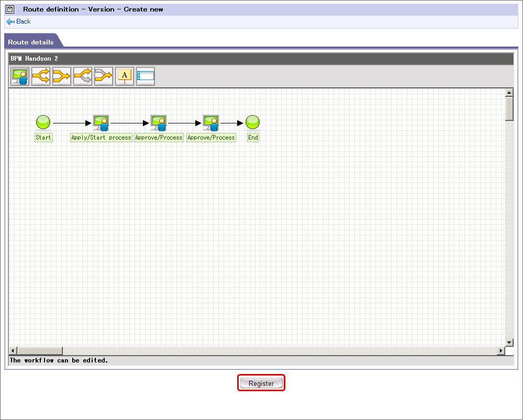The width and height of the screenshot is (523, 420).
Task: Click the horizontal scrollbar thumb
Action: coord(40,350)
